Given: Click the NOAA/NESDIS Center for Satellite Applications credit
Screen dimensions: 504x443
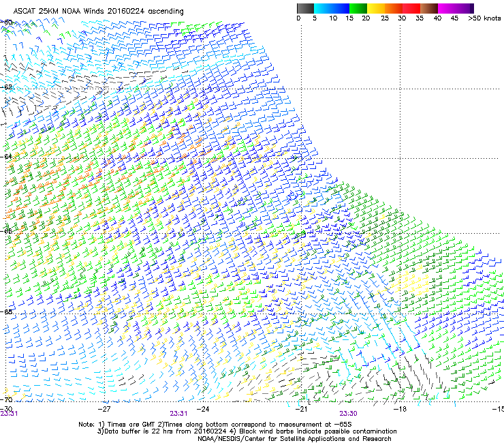Looking at the screenshot, I should coord(294,439).
